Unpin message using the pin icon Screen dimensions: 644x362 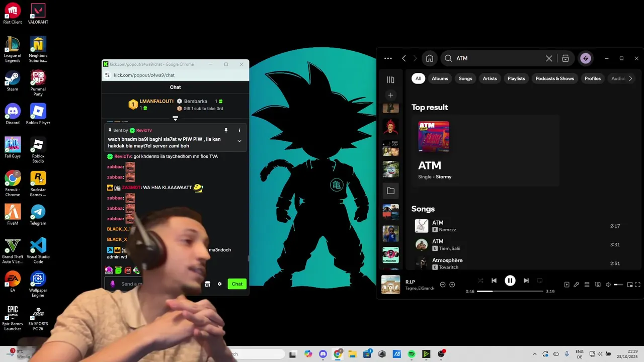226,130
